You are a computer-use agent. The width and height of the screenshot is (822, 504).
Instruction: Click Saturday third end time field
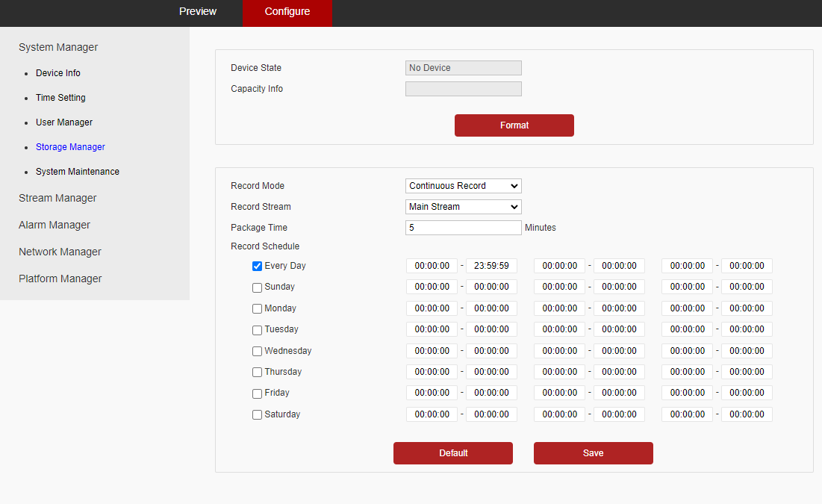747,414
